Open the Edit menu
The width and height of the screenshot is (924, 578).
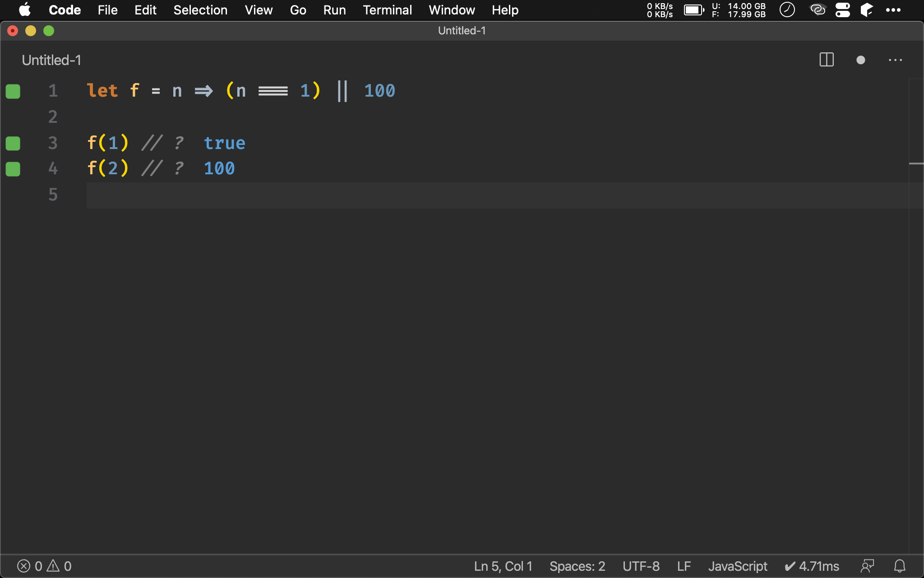tap(145, 10)
